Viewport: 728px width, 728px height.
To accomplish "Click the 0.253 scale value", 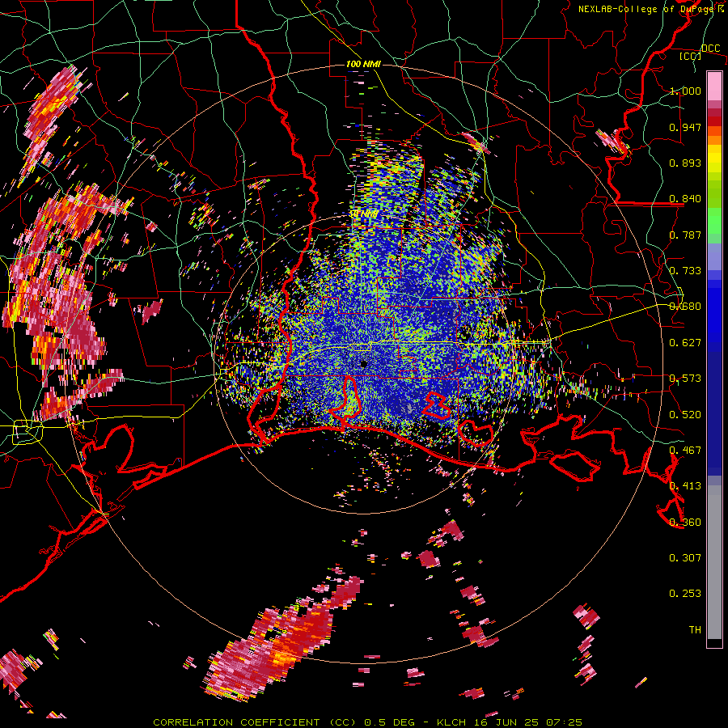I will pyautogui.click(x=685, y=594).
